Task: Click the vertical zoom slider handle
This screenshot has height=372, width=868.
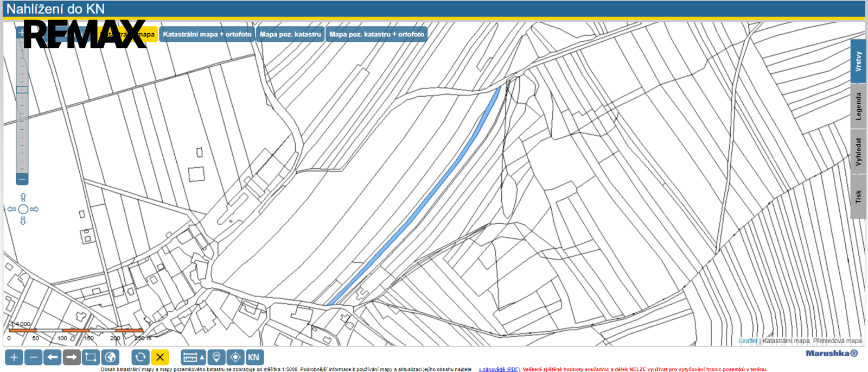Action: pyautogui.click(x=22, y=90)
